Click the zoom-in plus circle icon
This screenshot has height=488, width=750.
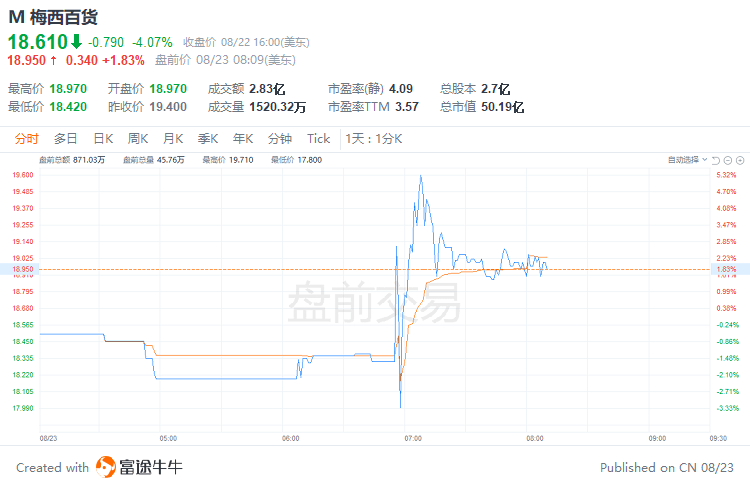740,160
